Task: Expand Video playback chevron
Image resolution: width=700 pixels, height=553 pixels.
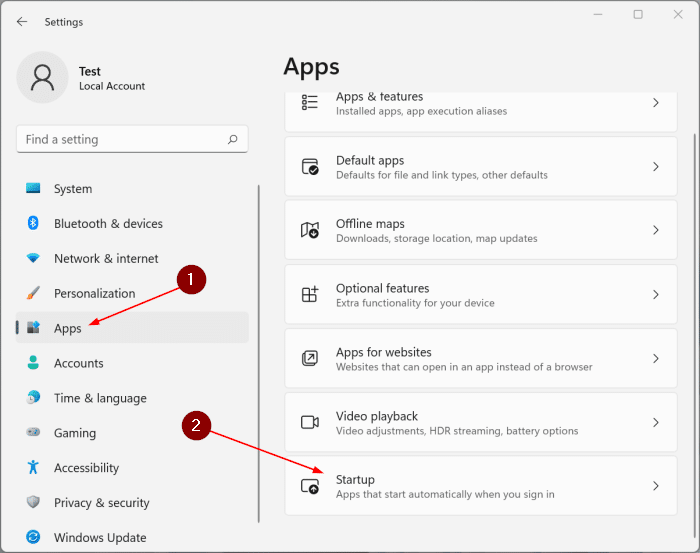Action: [656, 422]
